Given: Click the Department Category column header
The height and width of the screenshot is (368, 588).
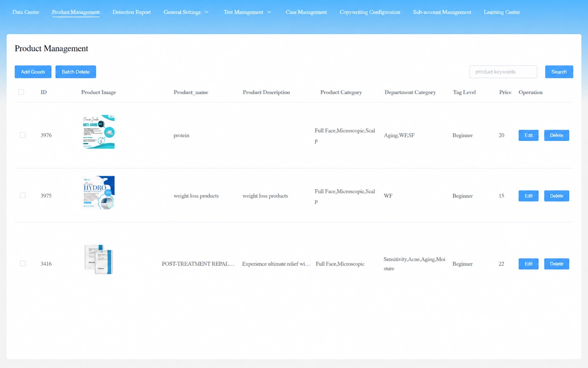Looking at the screenshot, I should tap(410, 92).
